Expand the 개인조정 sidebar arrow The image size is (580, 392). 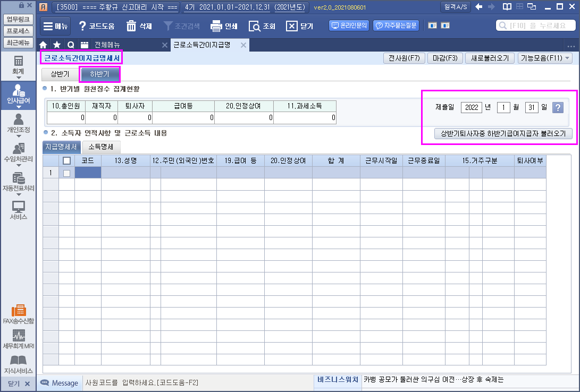(x=18, y=137)
